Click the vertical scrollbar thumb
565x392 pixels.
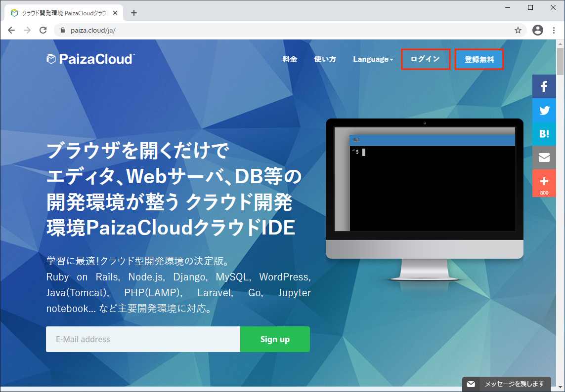coord(561,61)
